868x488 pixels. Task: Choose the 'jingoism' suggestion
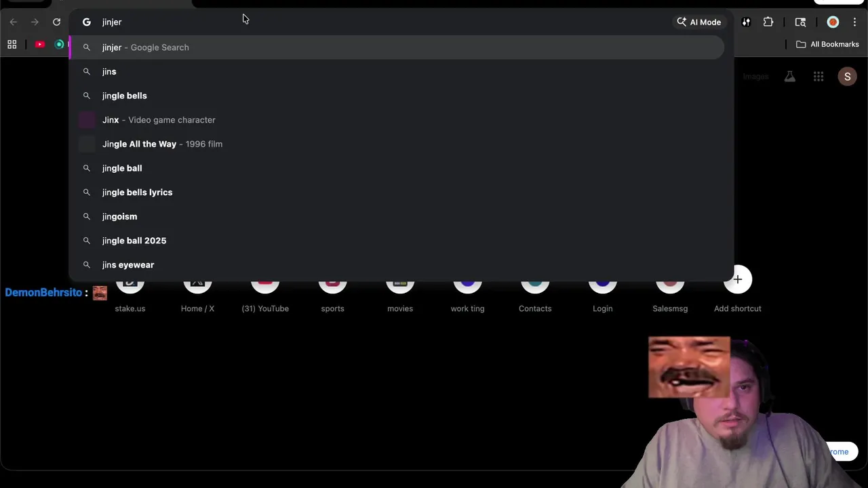coord(397,216)
